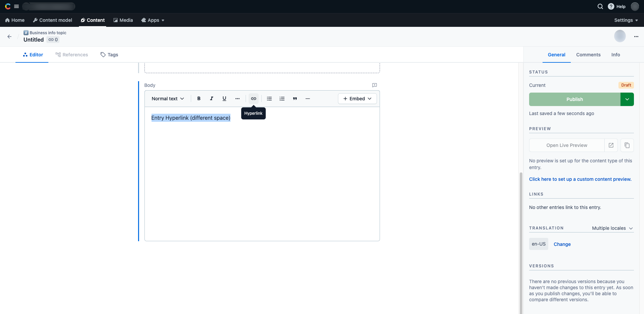Expand the Apps dropdown

tap(153, 20)
